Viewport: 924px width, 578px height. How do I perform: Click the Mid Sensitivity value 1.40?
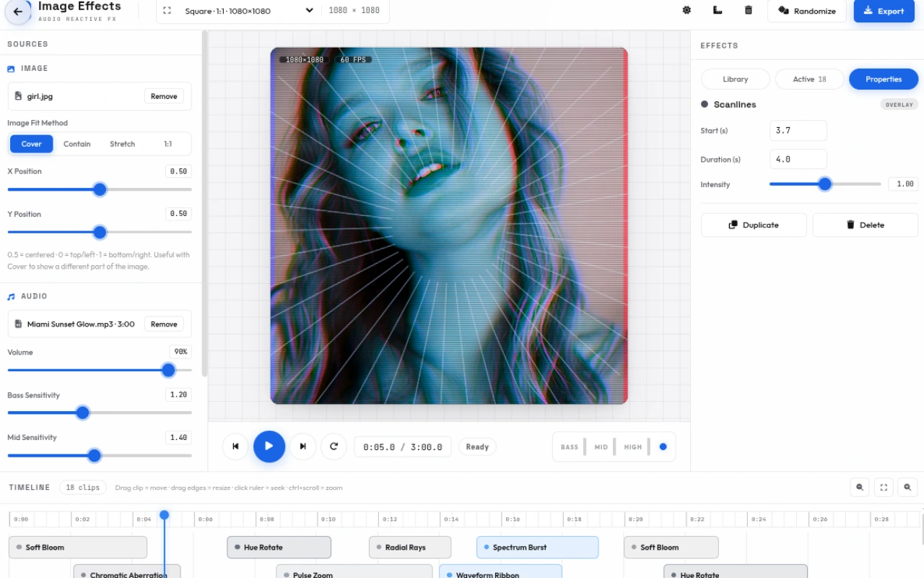pyautogui.click(x=178, y=437)
